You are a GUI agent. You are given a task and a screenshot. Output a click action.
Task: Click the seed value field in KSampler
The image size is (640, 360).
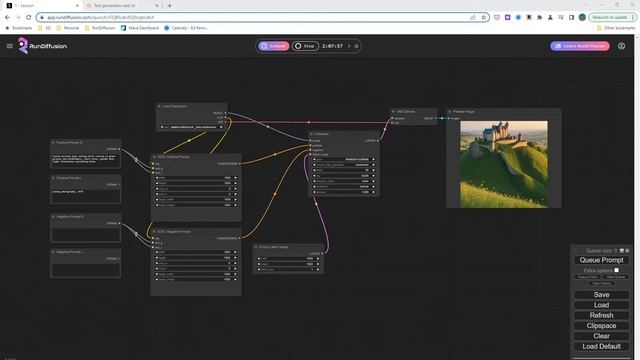[x=344, y=160]
